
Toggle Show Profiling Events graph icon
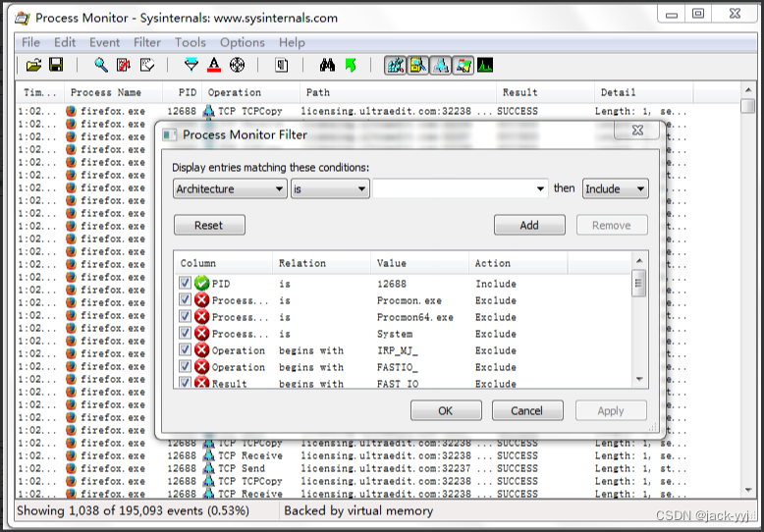point(485,66)
